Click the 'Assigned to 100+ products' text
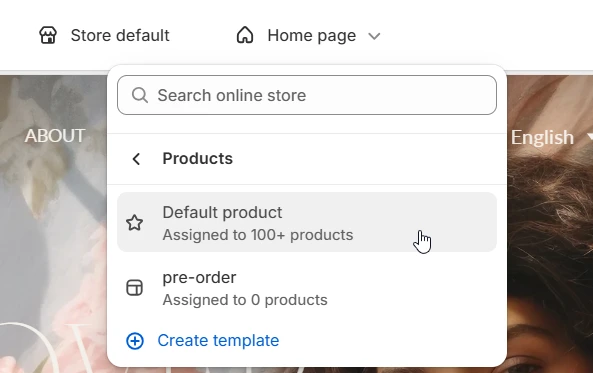 (258, 235)
